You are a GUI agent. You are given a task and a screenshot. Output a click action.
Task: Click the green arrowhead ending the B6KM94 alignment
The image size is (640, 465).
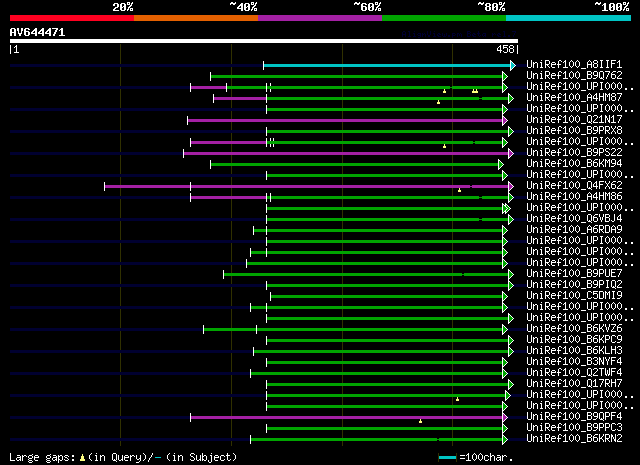point(501,165)
